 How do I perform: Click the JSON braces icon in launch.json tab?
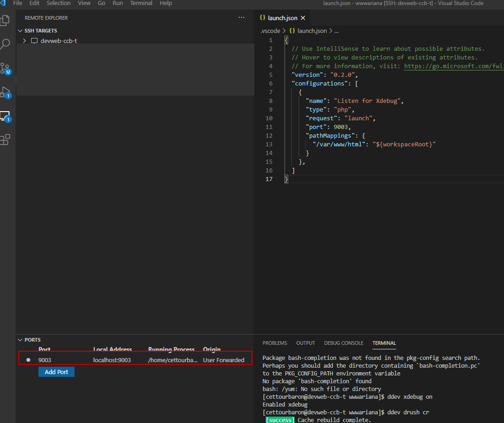[262, 18]
